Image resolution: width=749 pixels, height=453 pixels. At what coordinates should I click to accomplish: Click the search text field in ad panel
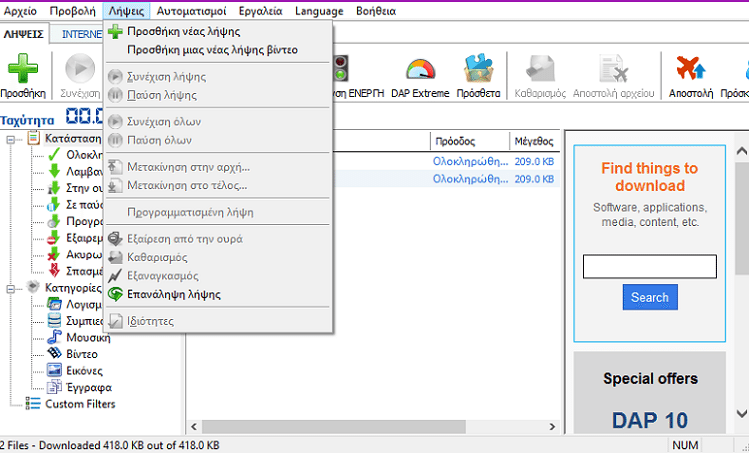tap(649, 266)
